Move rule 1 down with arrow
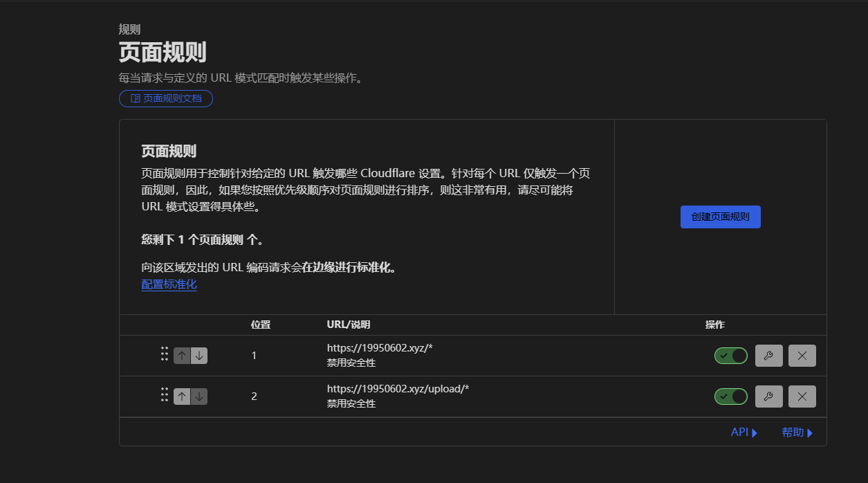The width and height of the screenshot is (868, 483). coord(199,356)
